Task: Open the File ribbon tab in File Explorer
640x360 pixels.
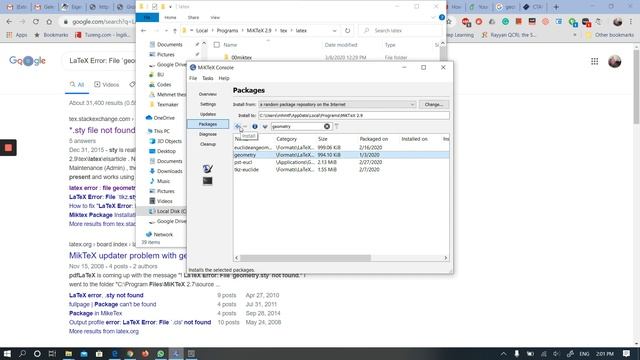Action: (147, 18)
